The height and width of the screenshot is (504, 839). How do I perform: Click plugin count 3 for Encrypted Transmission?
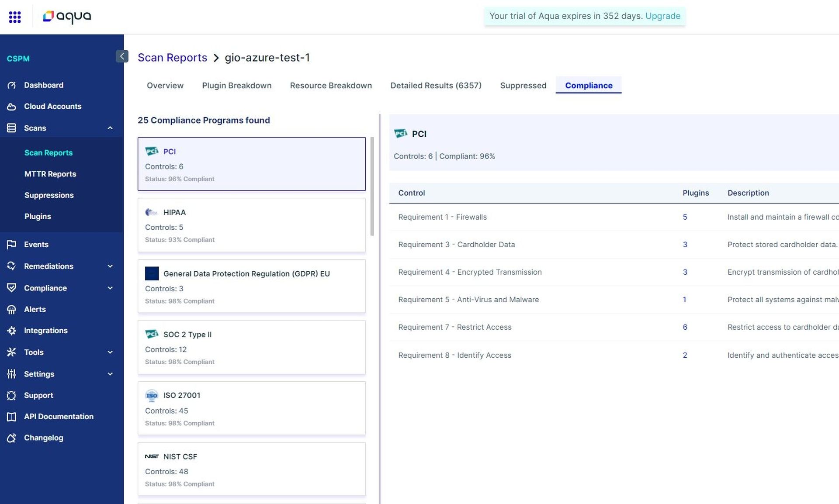685,272
